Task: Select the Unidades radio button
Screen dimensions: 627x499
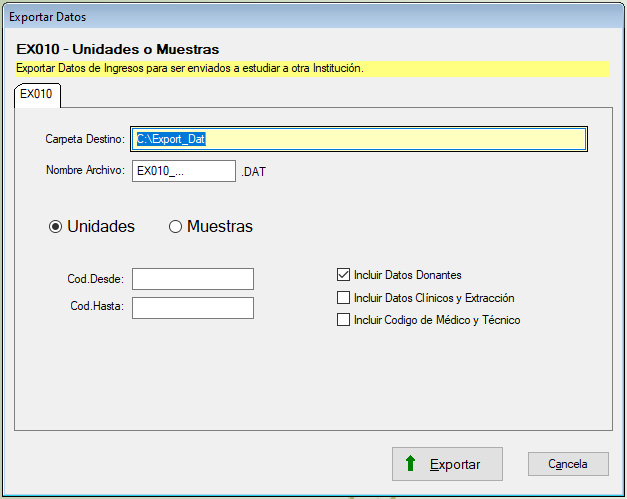Action: (56, 227)
